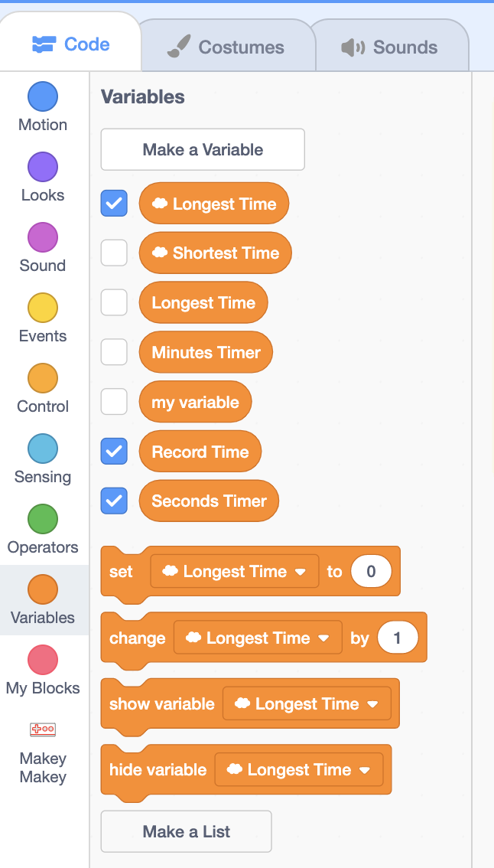Viewport: 494px width, 868px height.
Task: Uncheck the cloud Longest Time variable checkbox
Action: 114,204
